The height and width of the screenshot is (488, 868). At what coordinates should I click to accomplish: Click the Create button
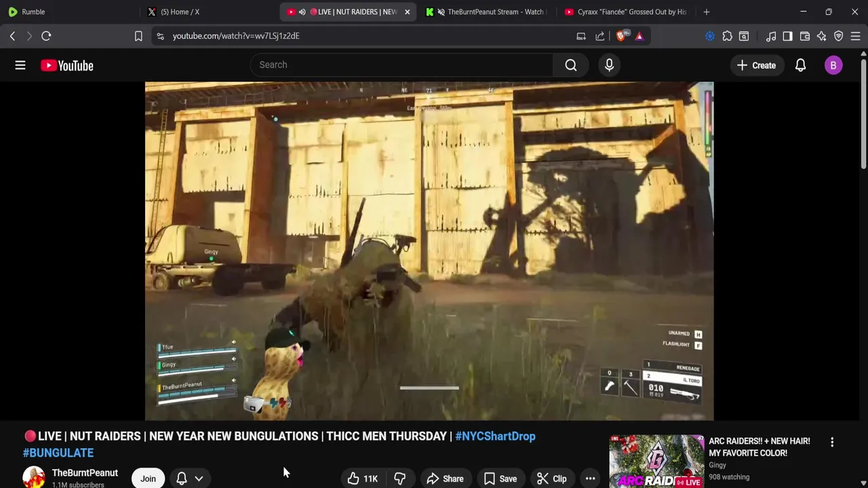click(756, 65)
